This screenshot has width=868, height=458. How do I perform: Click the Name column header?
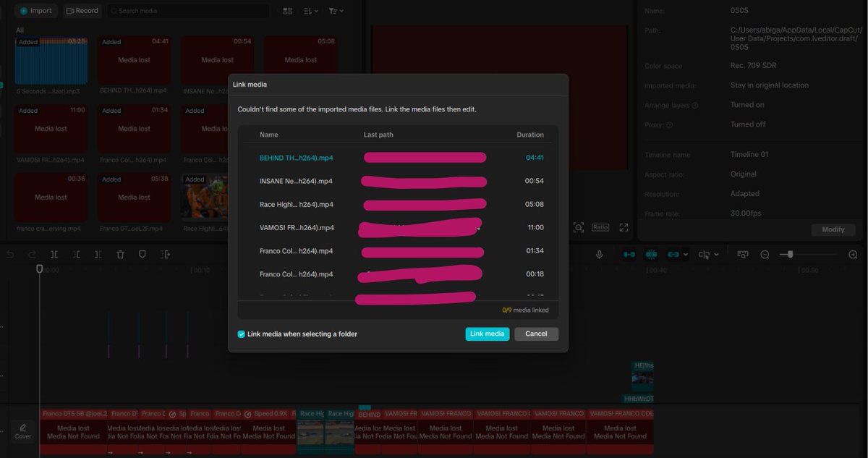click(268, 135)
